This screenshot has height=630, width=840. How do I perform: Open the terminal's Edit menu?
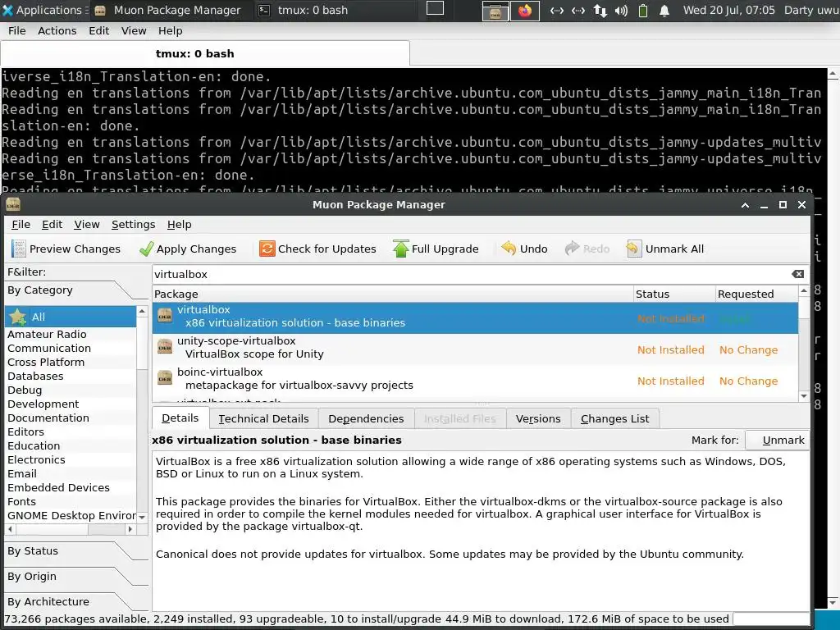(x=98, y=30)
